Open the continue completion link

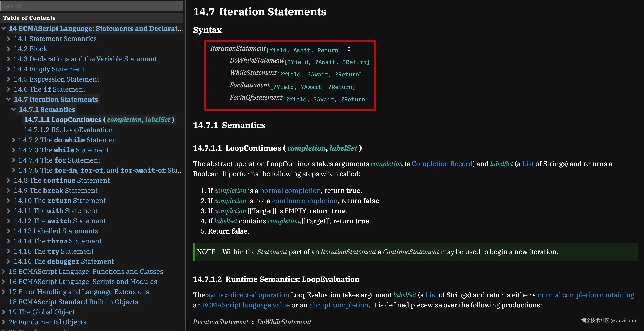pos(305,201)
